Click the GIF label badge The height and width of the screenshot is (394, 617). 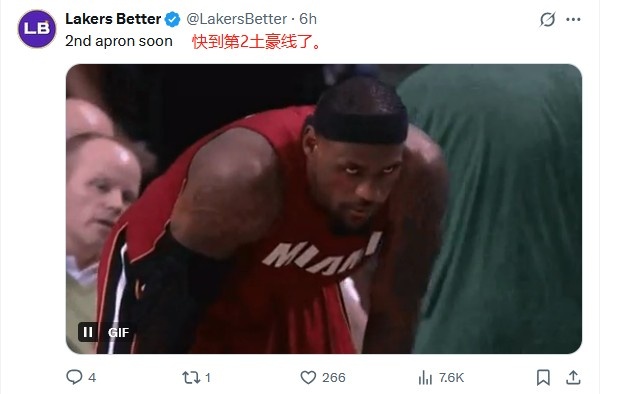(118, 333)
